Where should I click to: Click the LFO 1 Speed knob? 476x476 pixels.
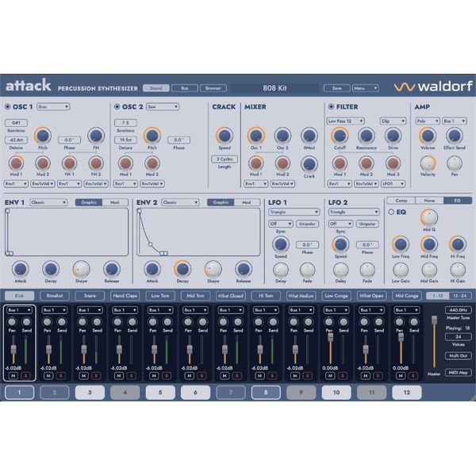[281, 244]
